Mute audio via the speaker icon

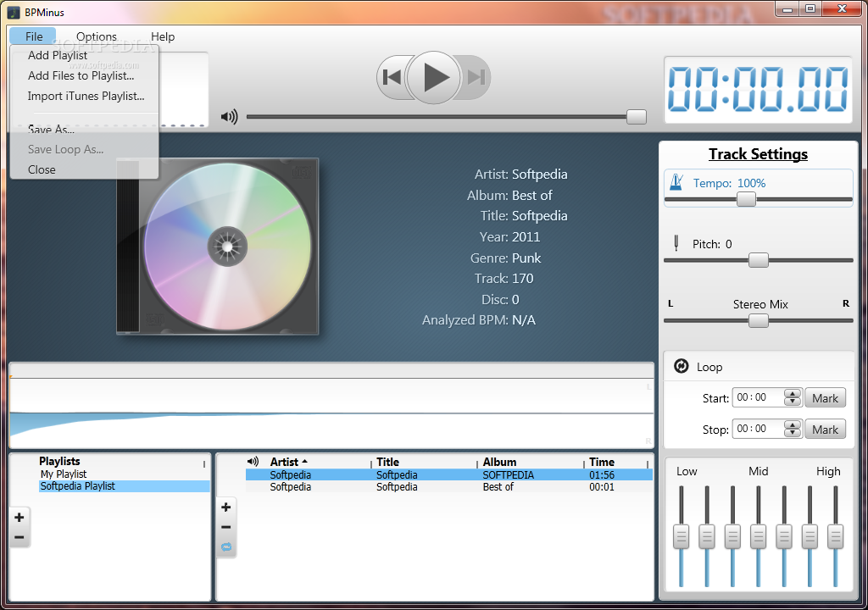click(x=229, y=117)
